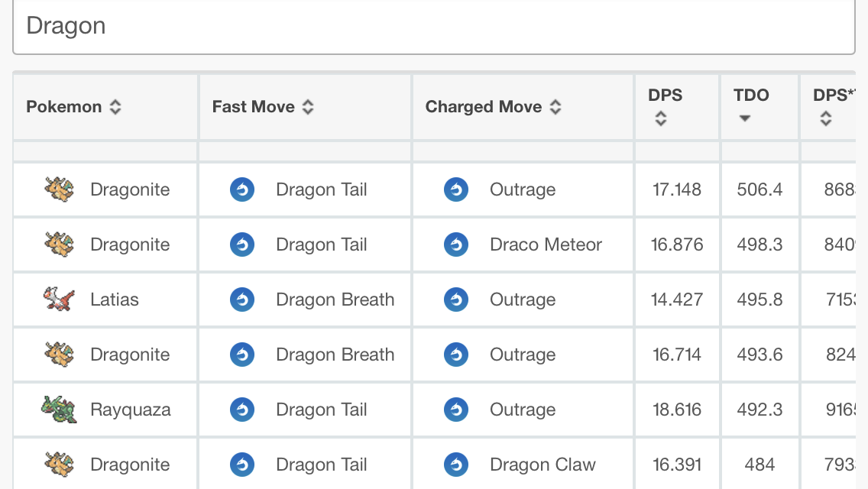
Task: Sort table by Pokemon column
Action: (115, 107)
